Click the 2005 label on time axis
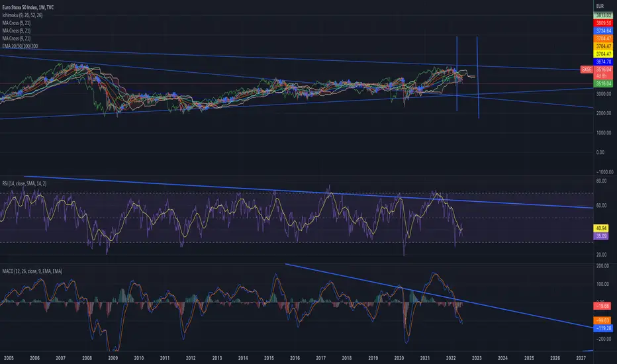Screen dimensions: 617x364 pos(9,358)
